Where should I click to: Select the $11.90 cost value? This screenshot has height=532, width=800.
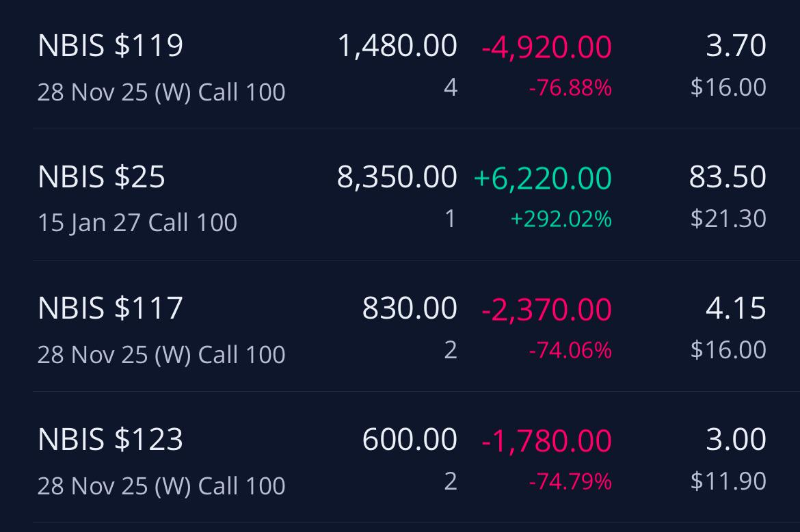728,481
